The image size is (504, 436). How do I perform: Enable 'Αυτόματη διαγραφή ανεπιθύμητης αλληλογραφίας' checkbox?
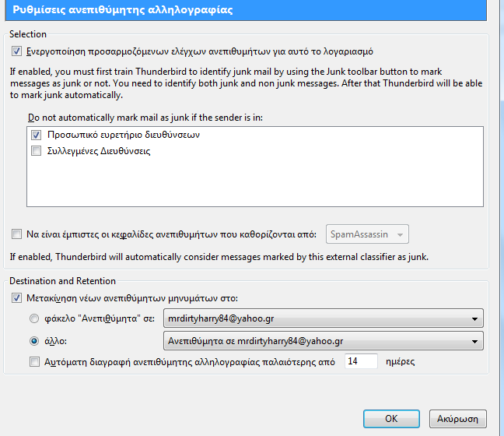tap(35, 362)
